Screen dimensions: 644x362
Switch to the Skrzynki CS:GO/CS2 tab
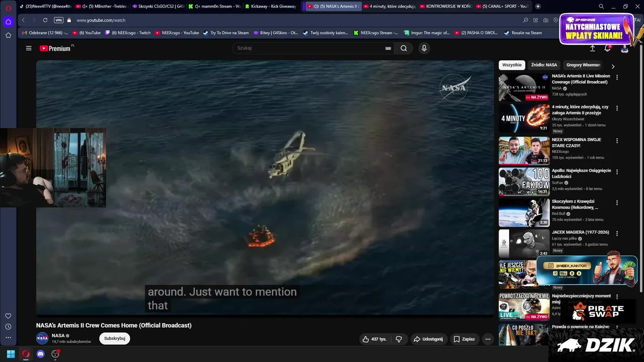158,7
